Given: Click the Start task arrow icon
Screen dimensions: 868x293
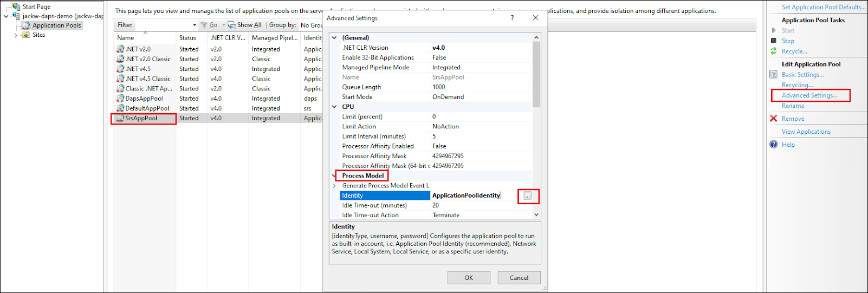Looking at the screenshot, I should pos(774,30).
